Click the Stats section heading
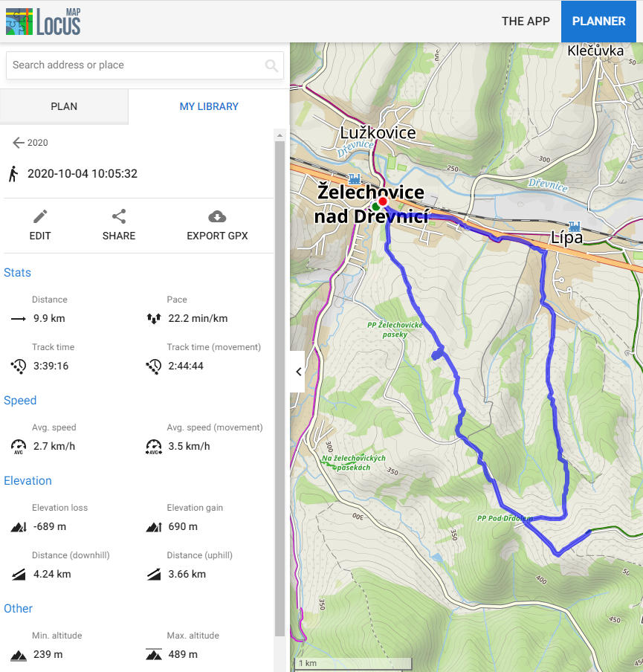 coord(17,273)
